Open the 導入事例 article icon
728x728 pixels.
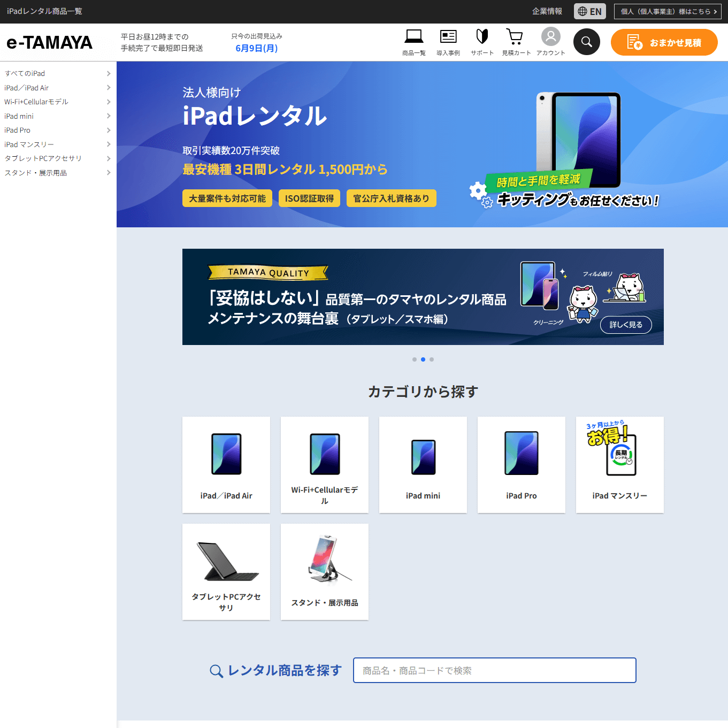[x=448, y=42]
